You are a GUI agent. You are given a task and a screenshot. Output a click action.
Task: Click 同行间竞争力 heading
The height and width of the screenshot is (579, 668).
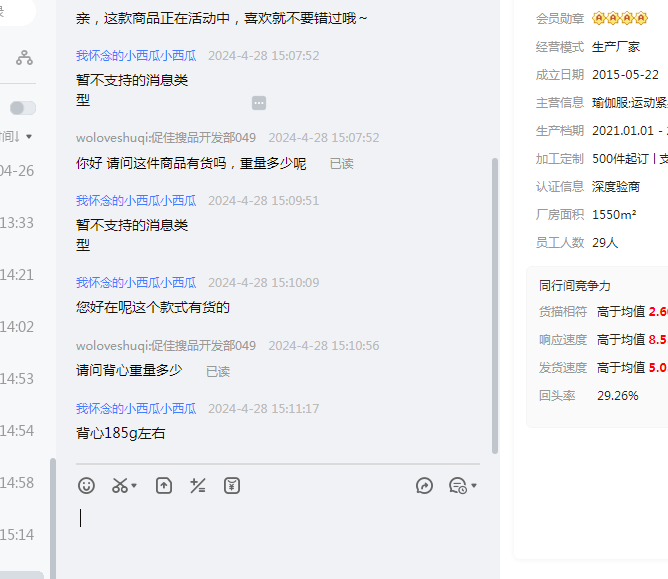point(574,285)
